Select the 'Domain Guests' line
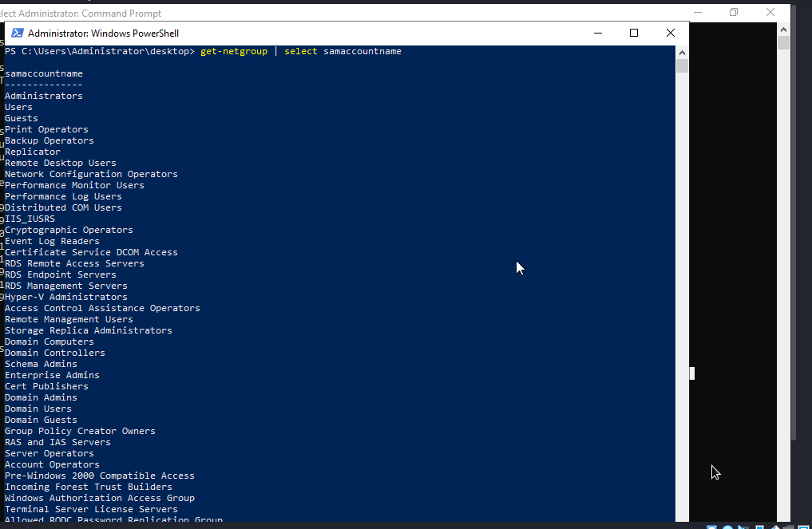This screenshot has height=529, width=812. 41,420
